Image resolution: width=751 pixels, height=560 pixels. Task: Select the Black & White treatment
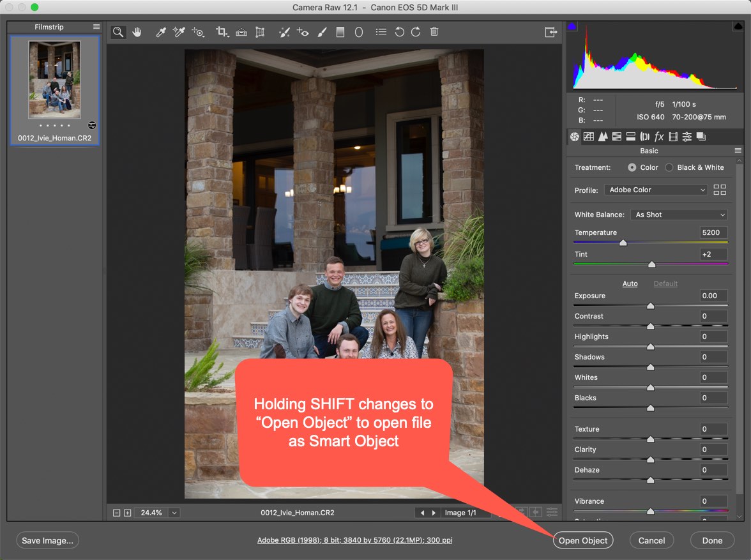click(669, 167)
